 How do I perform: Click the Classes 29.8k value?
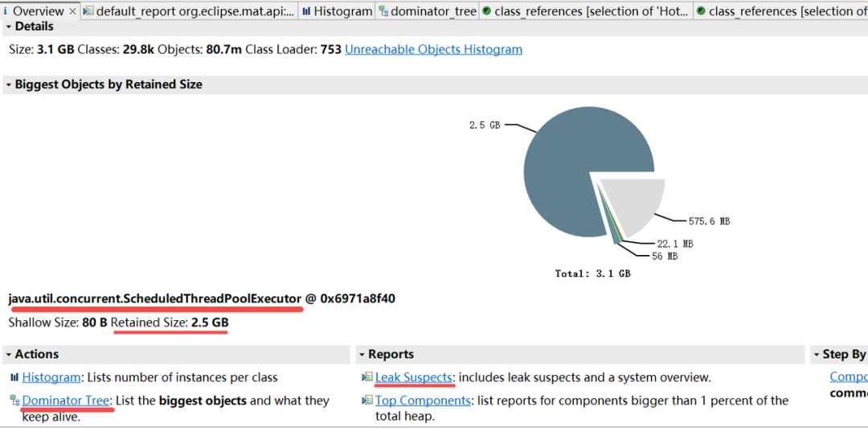click(140, 49)
